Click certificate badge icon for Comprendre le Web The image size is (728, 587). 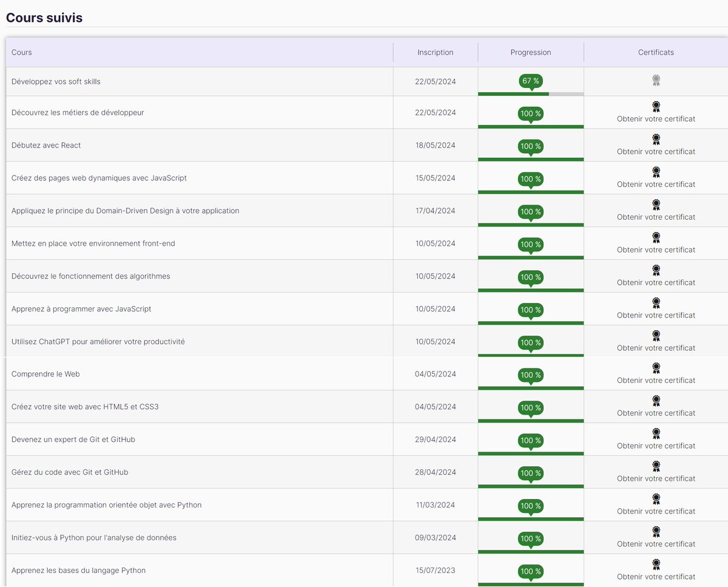coord(656,368)
